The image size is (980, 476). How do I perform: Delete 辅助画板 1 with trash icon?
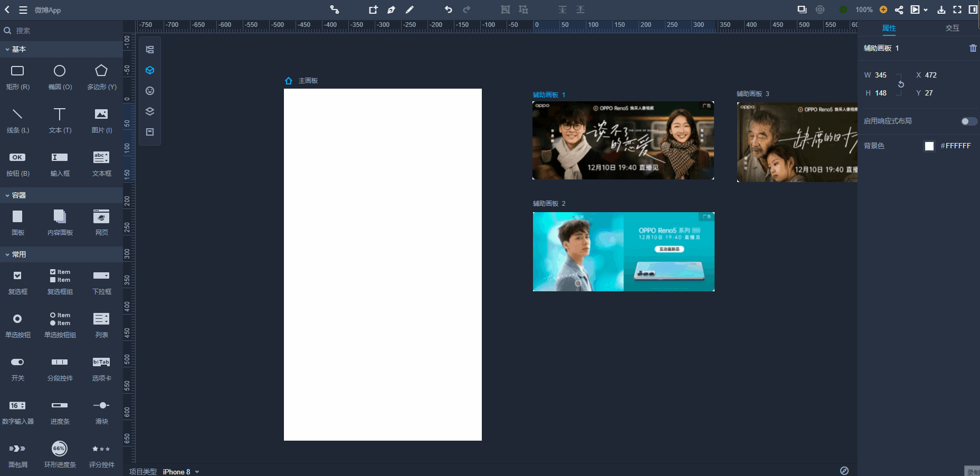(x=973, y=48)
